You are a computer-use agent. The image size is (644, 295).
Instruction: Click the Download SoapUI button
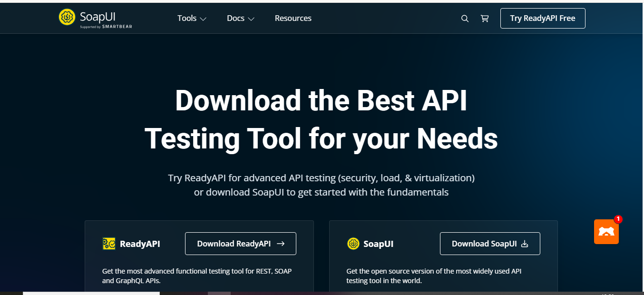490,244
